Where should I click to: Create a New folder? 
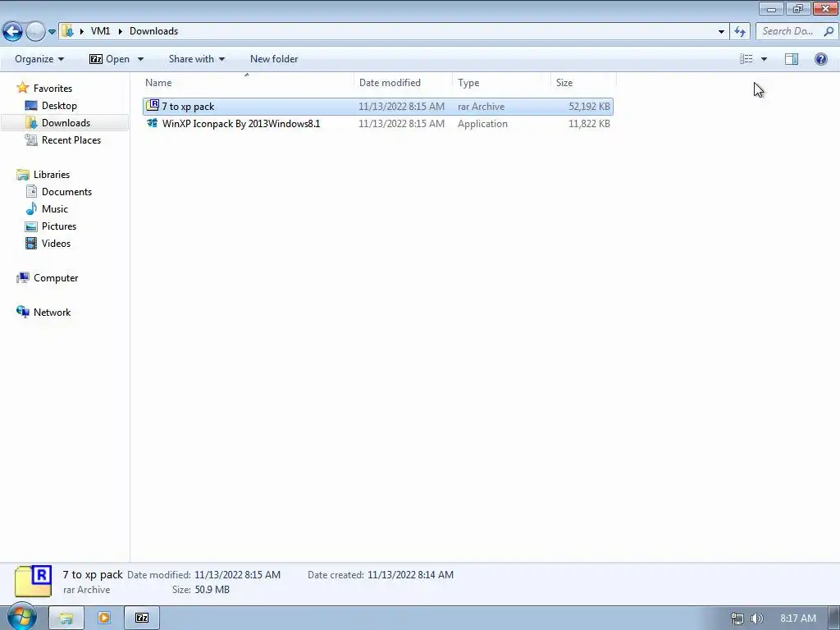pyautogui.click(x=274, y=59)
